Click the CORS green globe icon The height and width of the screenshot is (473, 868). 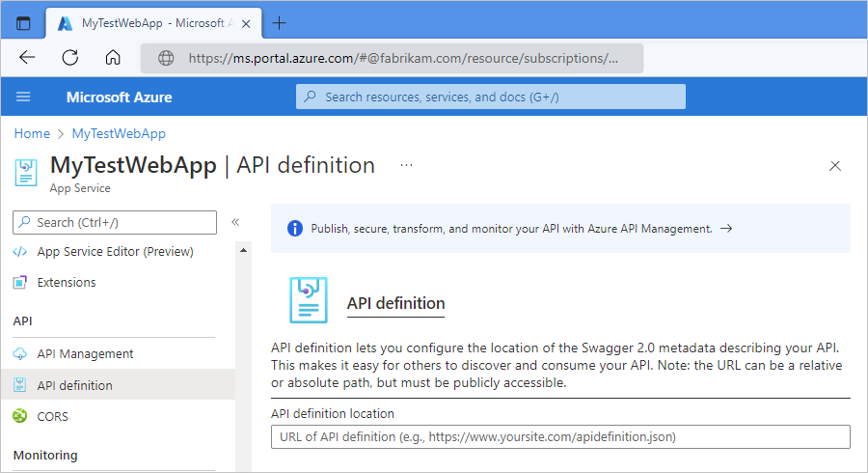(x=20, y=416)
